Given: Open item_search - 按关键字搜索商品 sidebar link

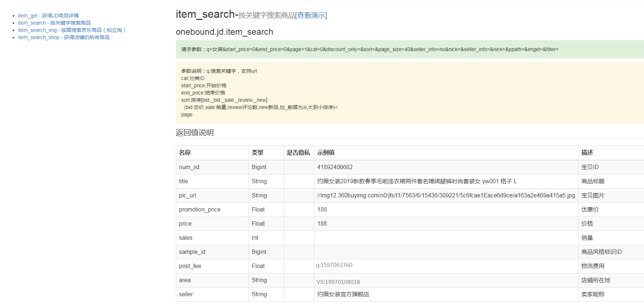Looking at the screenshot, I should [54, 23].
